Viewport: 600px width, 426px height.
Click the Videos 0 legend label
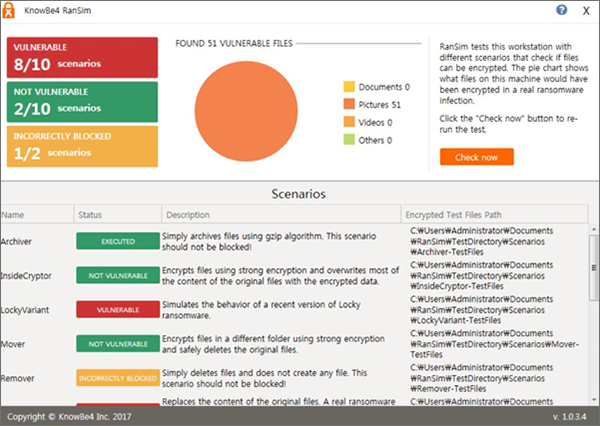pyautogui.click(x=375, y=122)
